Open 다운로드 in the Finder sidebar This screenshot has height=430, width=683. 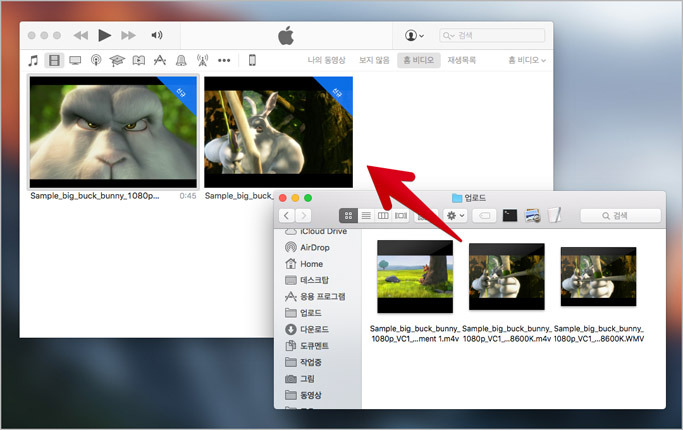[x=307, y=329]
